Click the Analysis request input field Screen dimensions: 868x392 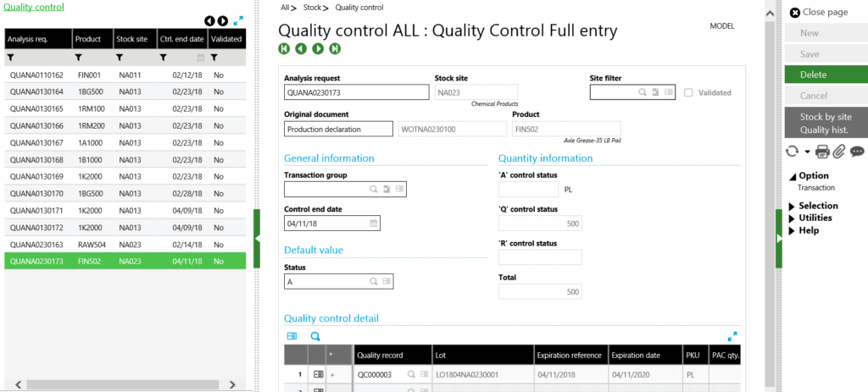point(357,92)
